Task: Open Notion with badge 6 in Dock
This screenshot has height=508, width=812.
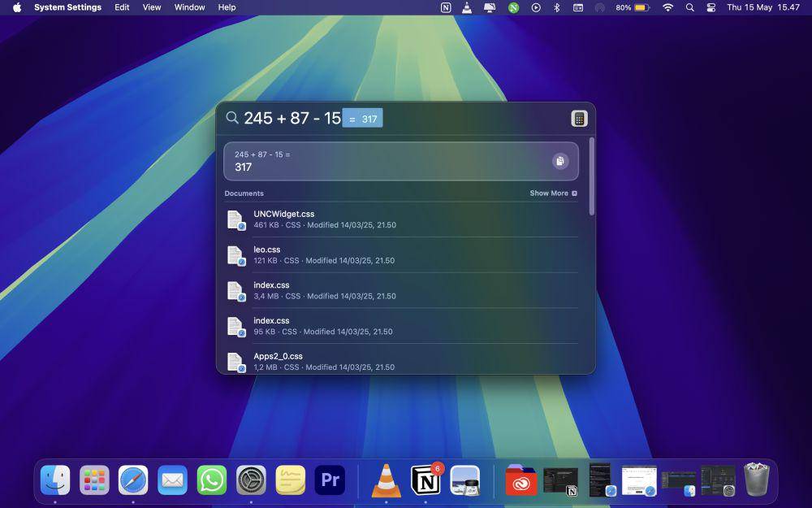Action: [x=425, y=480]
